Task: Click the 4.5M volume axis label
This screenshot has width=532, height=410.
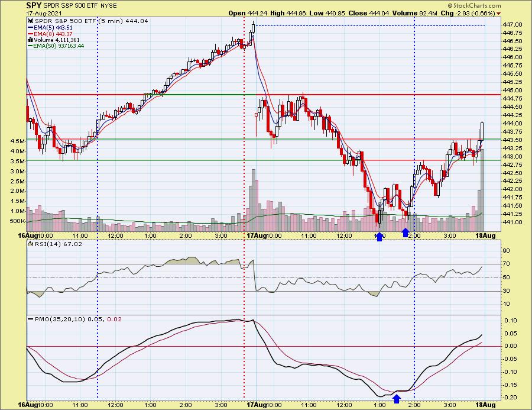Action: [18, 141]
